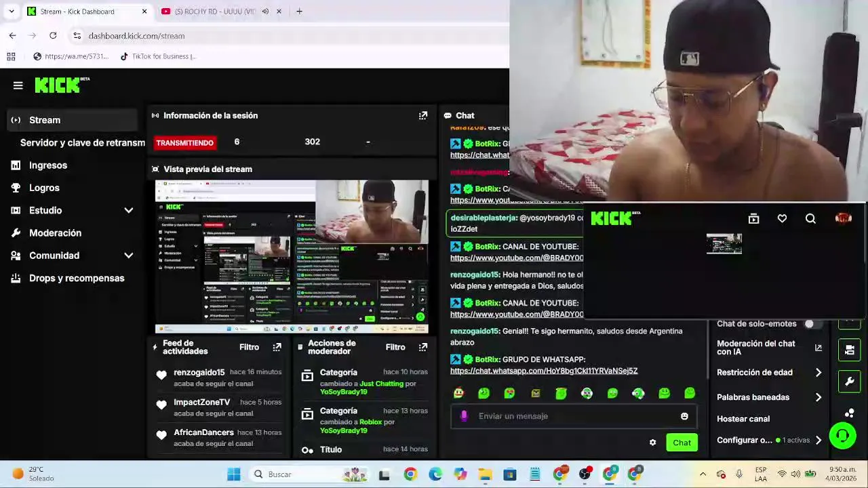Click the calendar icon in overlay Kick header

[753, 218]
